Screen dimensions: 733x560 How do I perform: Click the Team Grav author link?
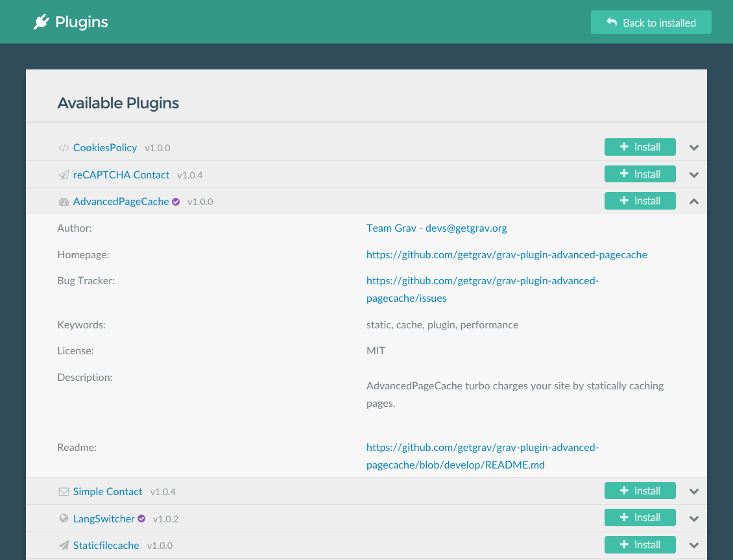(391, 228)
